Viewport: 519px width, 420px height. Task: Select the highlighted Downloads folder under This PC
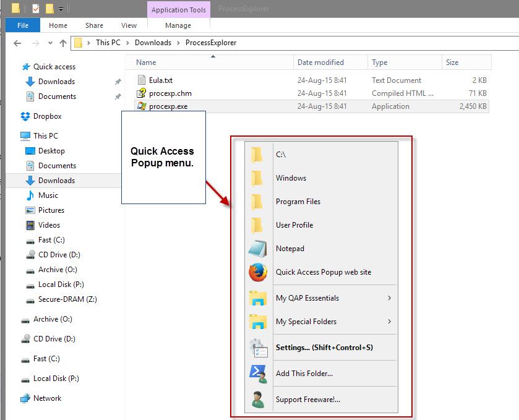[56, 181]
